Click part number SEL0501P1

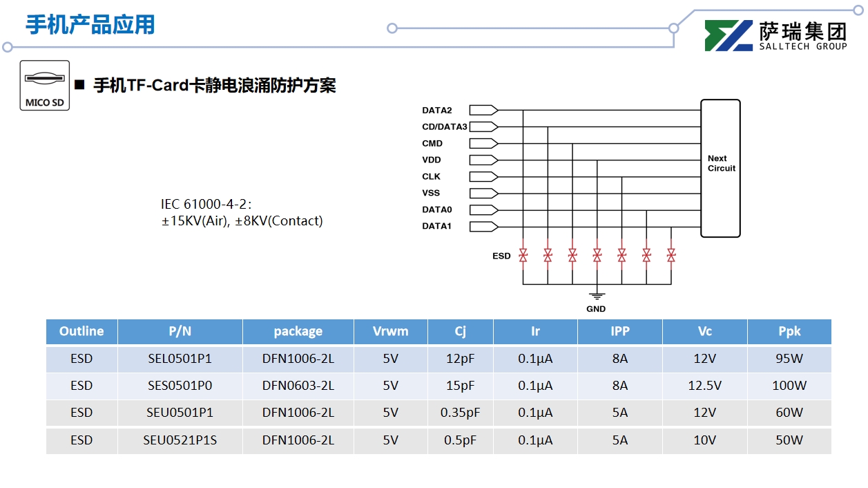click(x=180, y=359)
